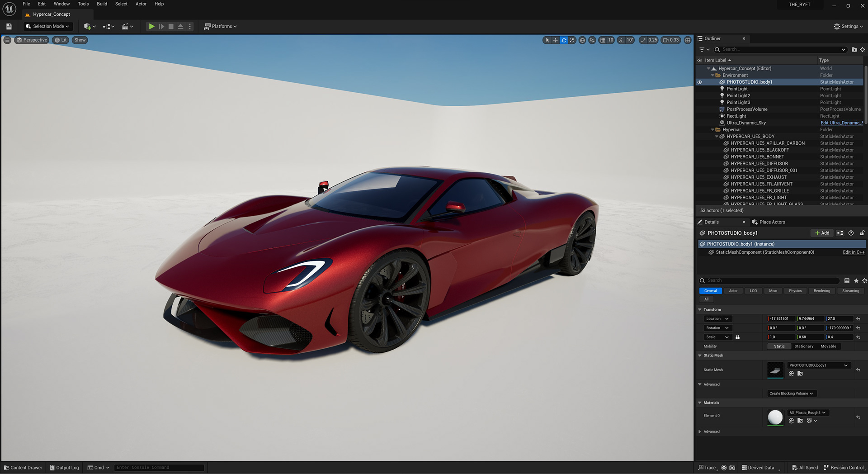Collapse the HYPERCAR_UE5_BODY actor tree
Image resolution: width=868 pixels, height=474 pixels.
717,136
